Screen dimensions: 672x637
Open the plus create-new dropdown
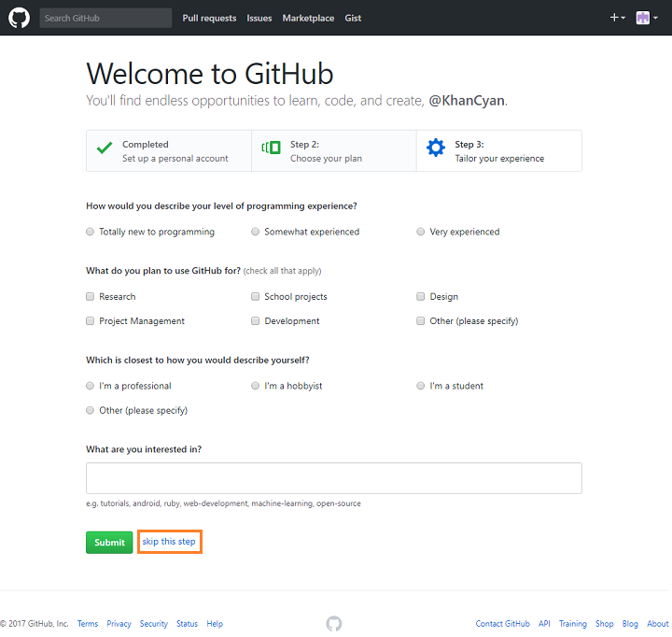click(x=617, y=18)
